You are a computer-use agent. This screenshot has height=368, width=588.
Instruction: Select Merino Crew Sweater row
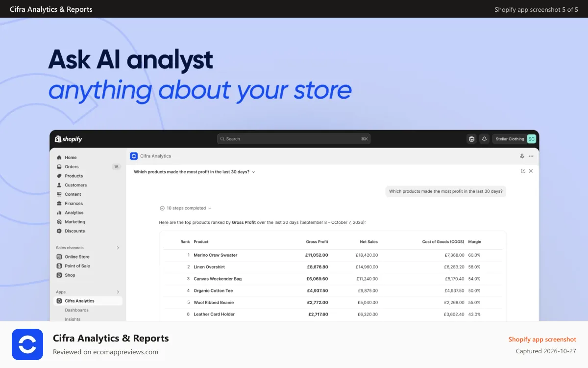(333, 255)
